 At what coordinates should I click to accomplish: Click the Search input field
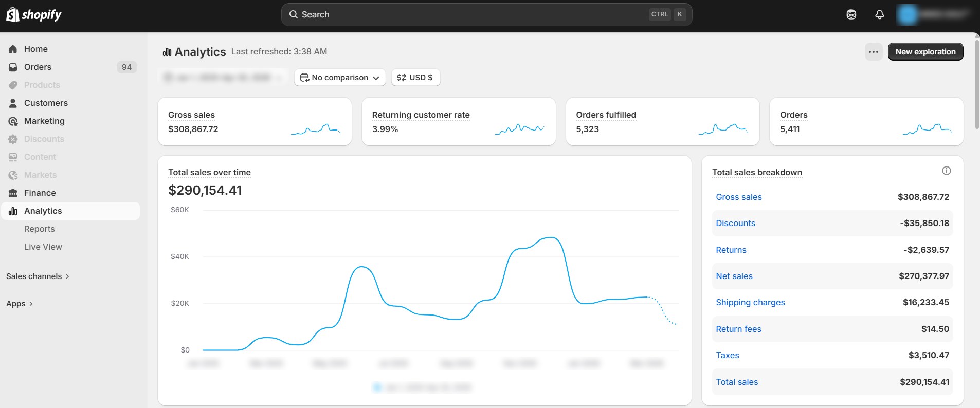coord(486,14)
